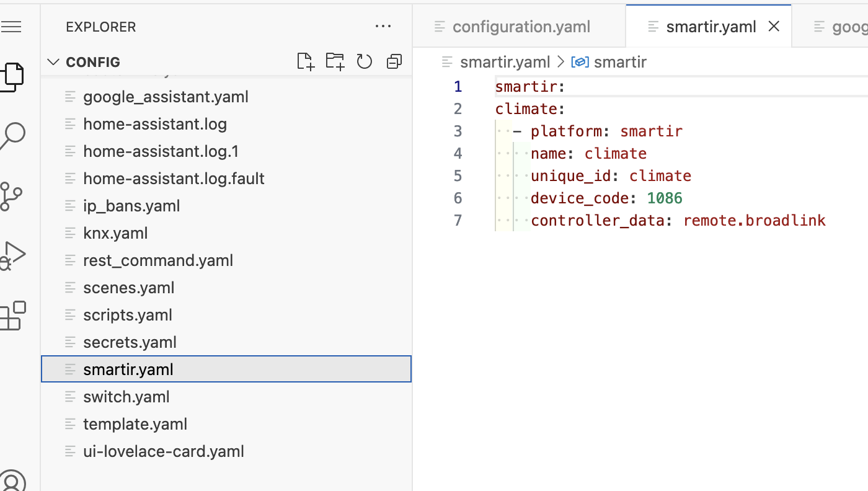Open the Run and Debug view

(11, 255)
